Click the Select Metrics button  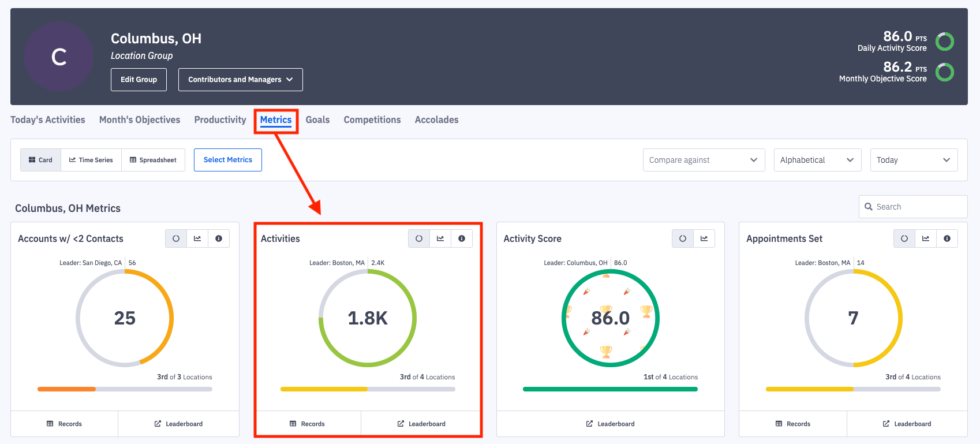(228, 160)
